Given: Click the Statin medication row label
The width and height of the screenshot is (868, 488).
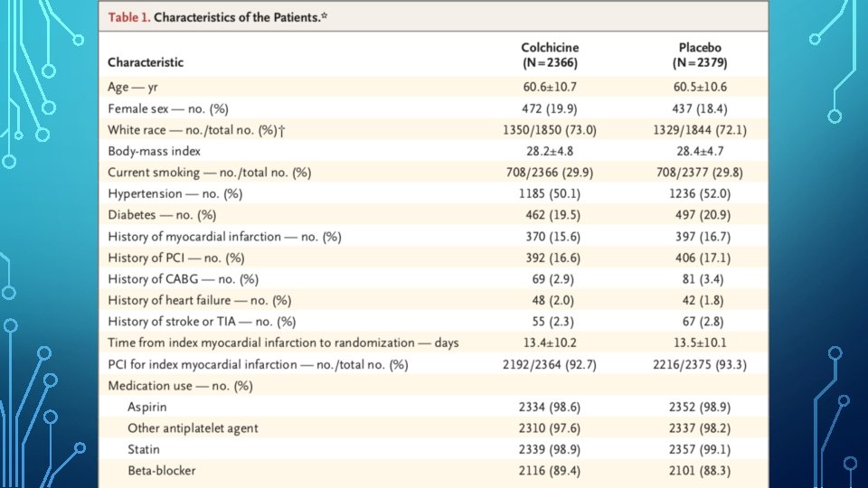Looking at the screenshot, I should pos(143,449).
